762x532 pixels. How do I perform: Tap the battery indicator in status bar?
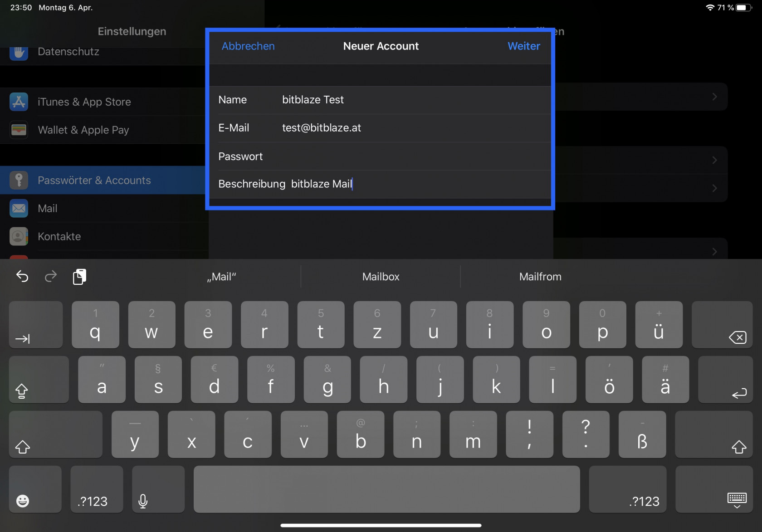744,8
